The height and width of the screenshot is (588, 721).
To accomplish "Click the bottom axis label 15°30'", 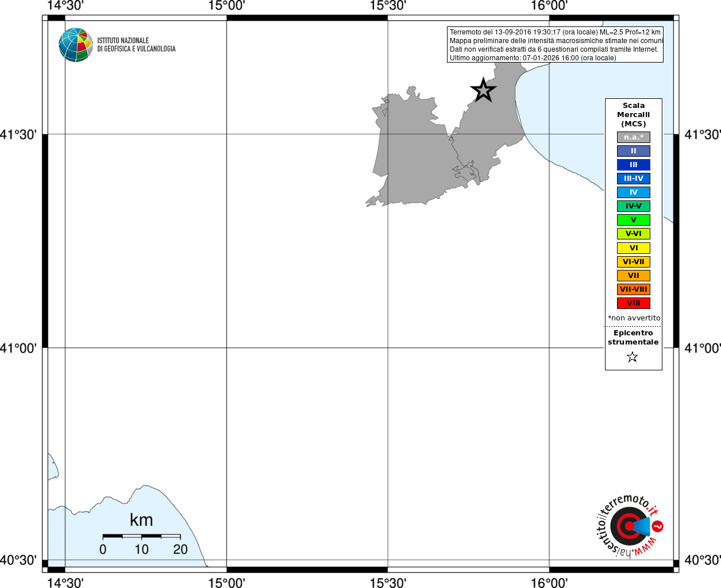I will pos(388,583).
